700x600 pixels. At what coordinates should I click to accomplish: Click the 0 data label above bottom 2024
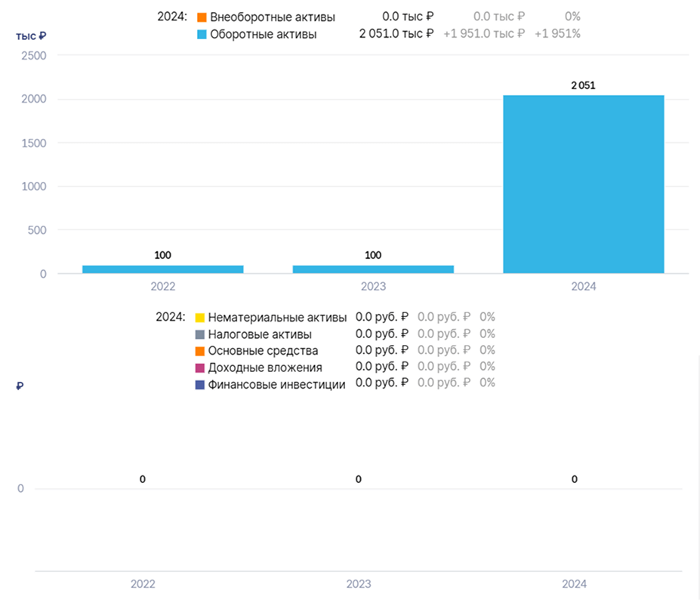(x=575, y=479)
